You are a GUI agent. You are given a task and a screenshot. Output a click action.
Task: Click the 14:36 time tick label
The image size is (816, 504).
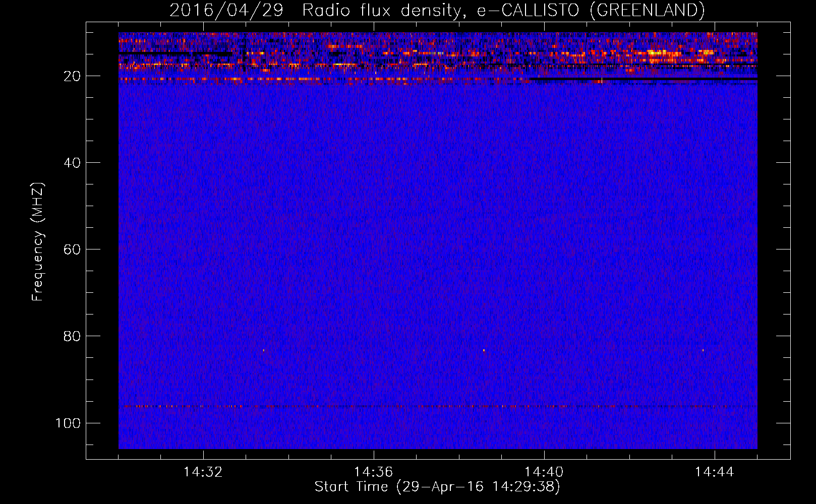(374, 472)
